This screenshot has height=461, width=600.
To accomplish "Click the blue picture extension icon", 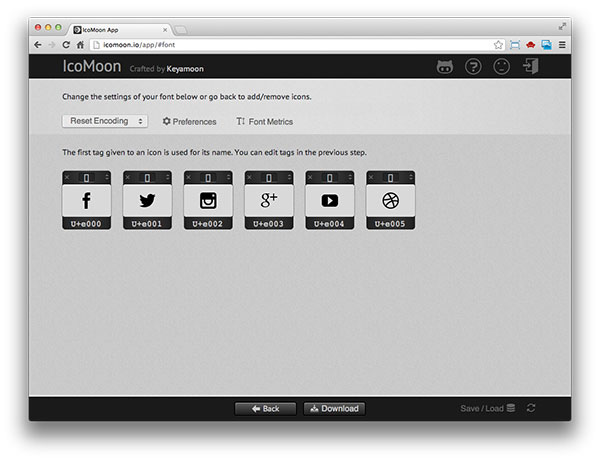I will [546, 45].
